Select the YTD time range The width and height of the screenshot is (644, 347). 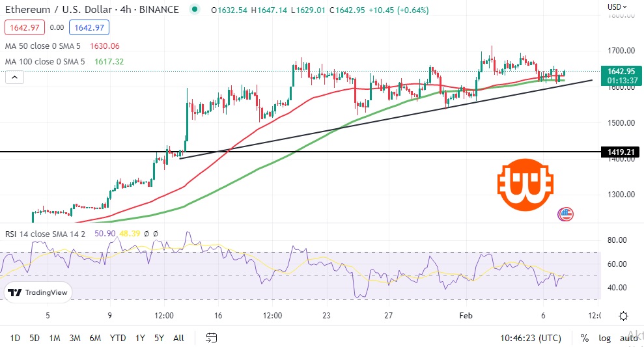(x=118, y=338)
